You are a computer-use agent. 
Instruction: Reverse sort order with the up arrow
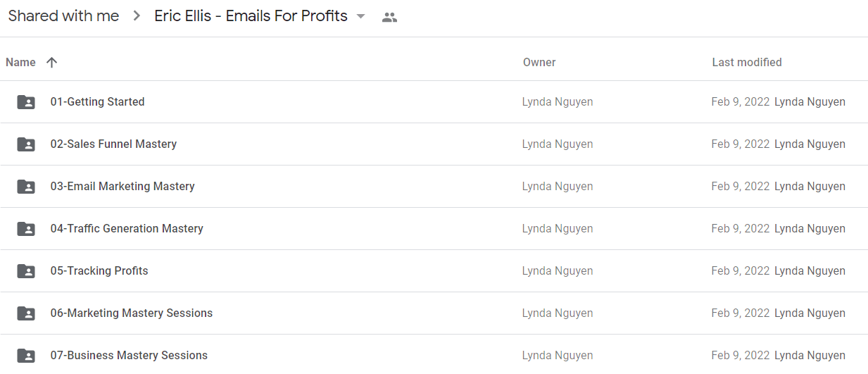click(51, 62)
